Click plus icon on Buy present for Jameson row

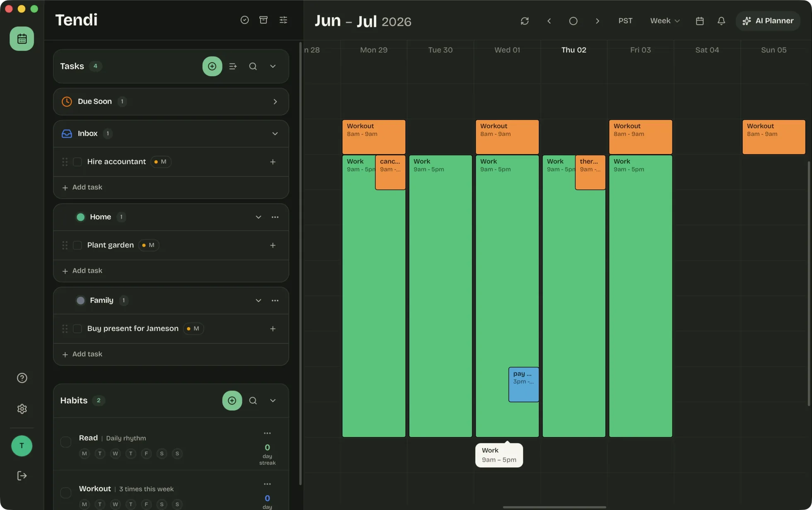click(x=273, y=329)
